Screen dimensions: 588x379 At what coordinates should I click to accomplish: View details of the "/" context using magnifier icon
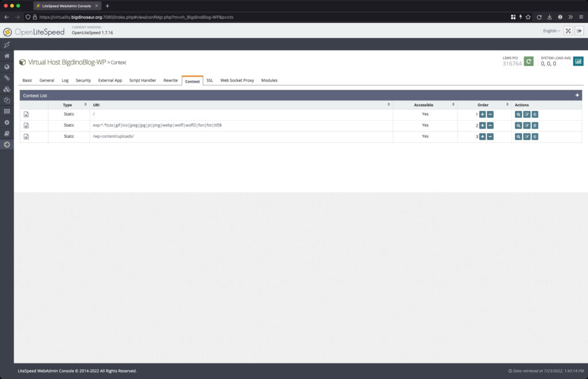(x=517, y=114)
